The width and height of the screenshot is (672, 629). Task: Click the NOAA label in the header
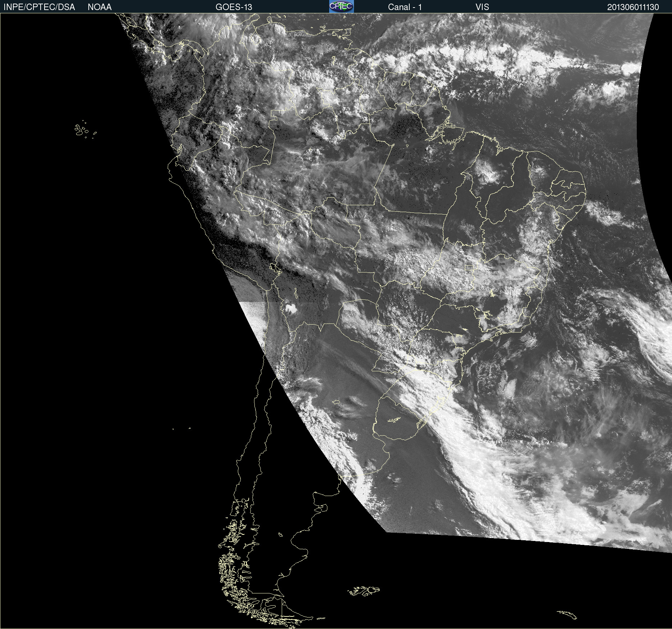pyautogui.click(x=100, y=7)
